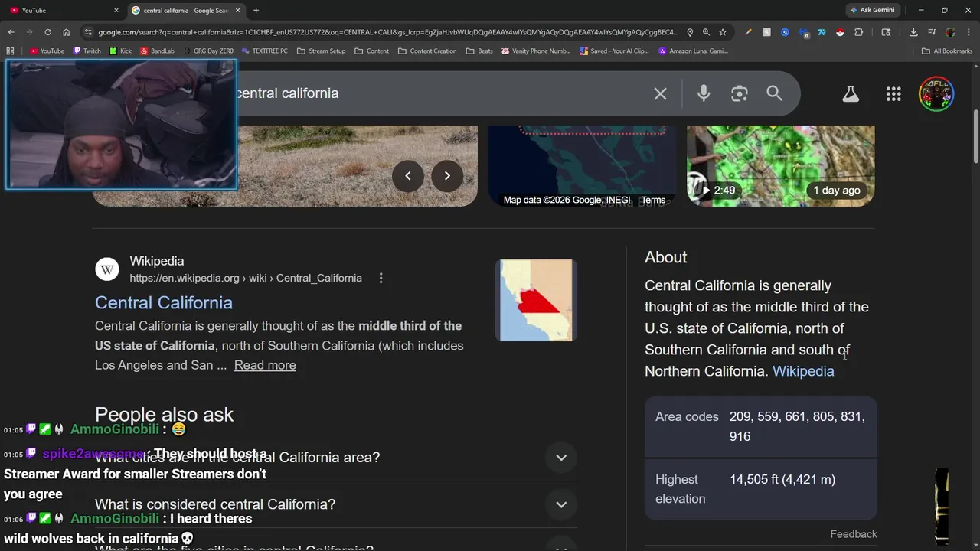Click the address bar URL field

click(387, 32)
